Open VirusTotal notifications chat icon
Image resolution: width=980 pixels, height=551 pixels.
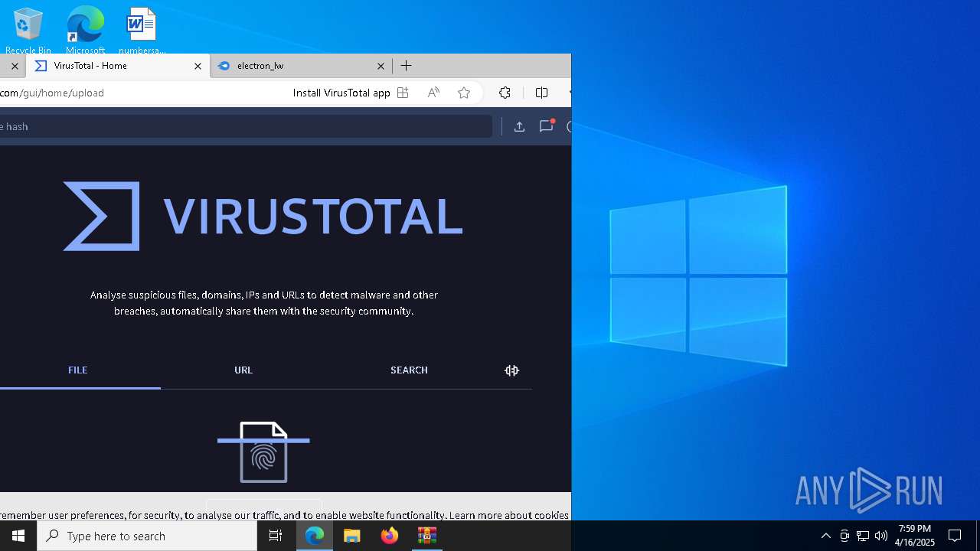pos(546,126)
